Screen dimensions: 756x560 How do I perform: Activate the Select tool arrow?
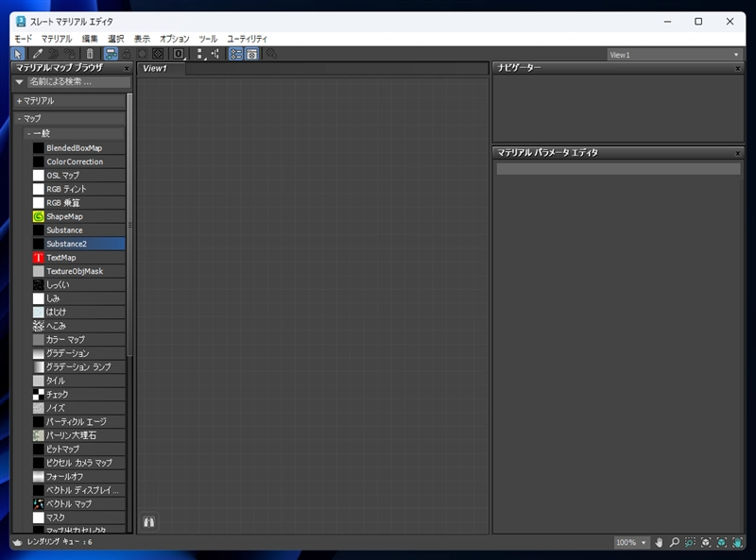[18, 54]
